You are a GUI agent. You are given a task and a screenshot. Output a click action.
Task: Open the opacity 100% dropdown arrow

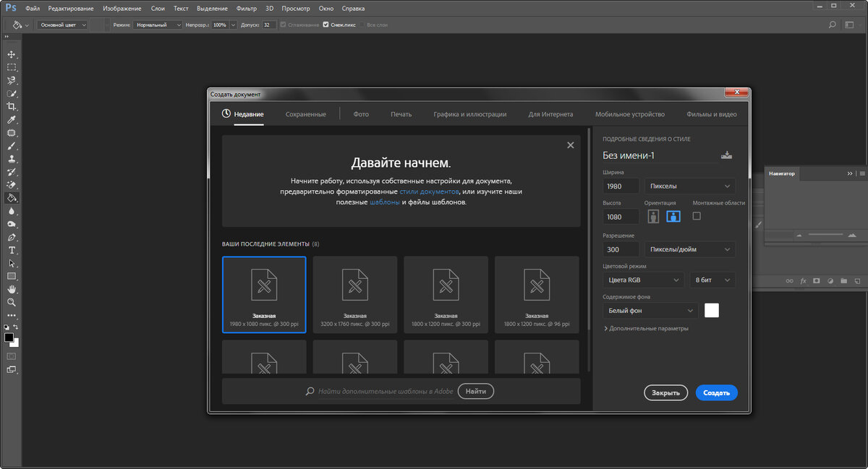(x=232, y=25)
